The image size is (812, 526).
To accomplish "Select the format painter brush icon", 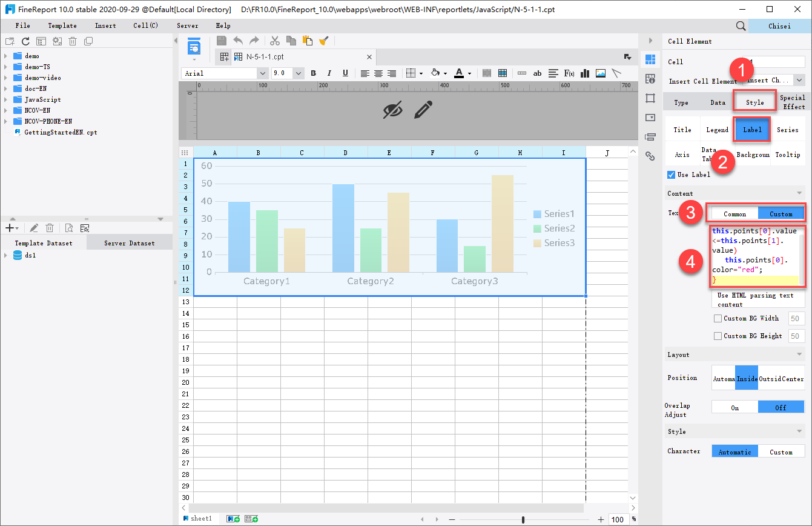I will 324,41.
